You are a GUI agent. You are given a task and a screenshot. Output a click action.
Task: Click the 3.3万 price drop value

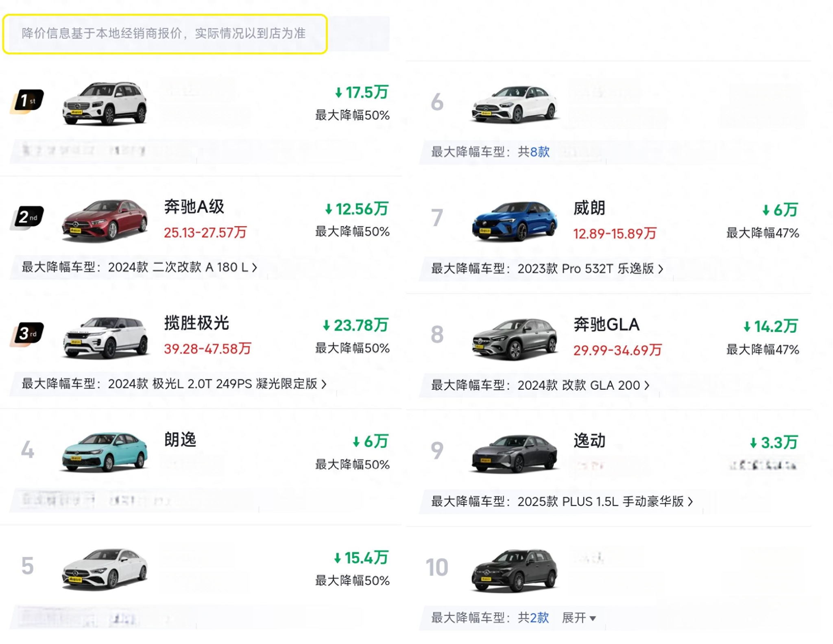(774, 443)
